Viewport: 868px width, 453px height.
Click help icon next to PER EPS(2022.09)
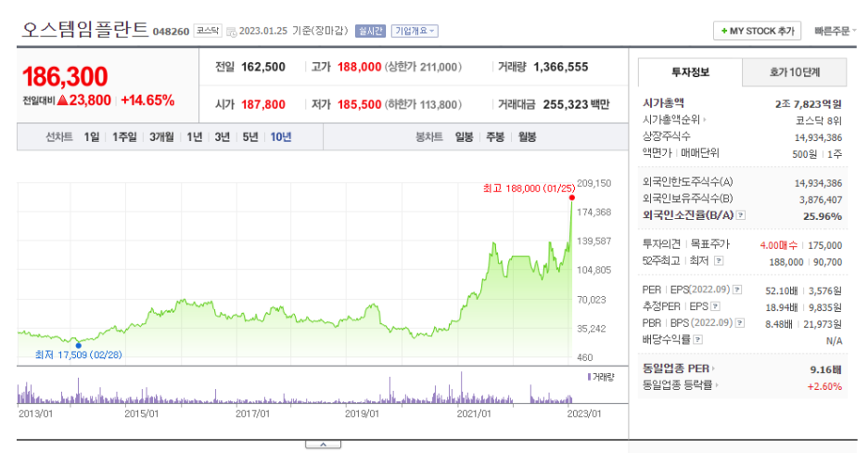(x=737, y=290)
